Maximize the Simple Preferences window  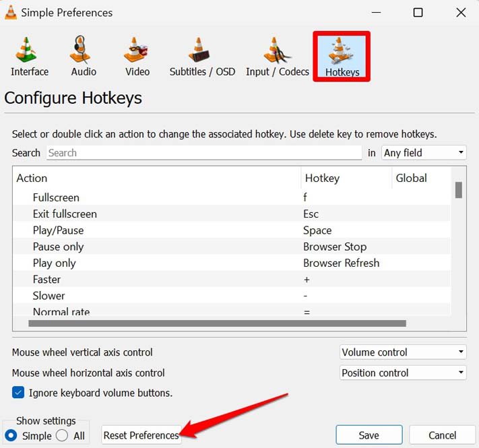418,13
